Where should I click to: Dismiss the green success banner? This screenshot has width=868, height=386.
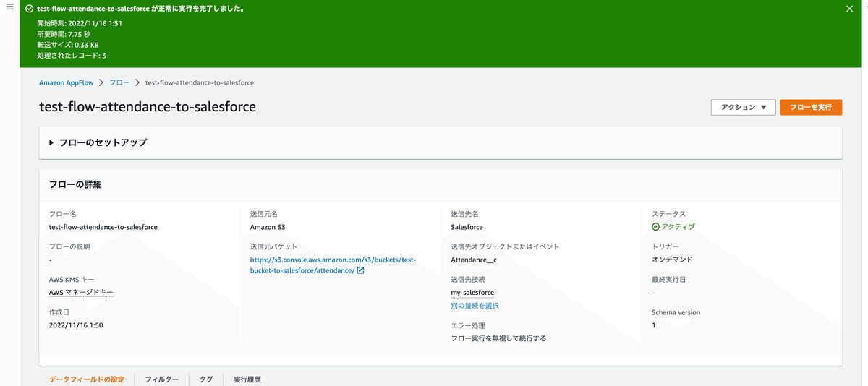[850, 9]
